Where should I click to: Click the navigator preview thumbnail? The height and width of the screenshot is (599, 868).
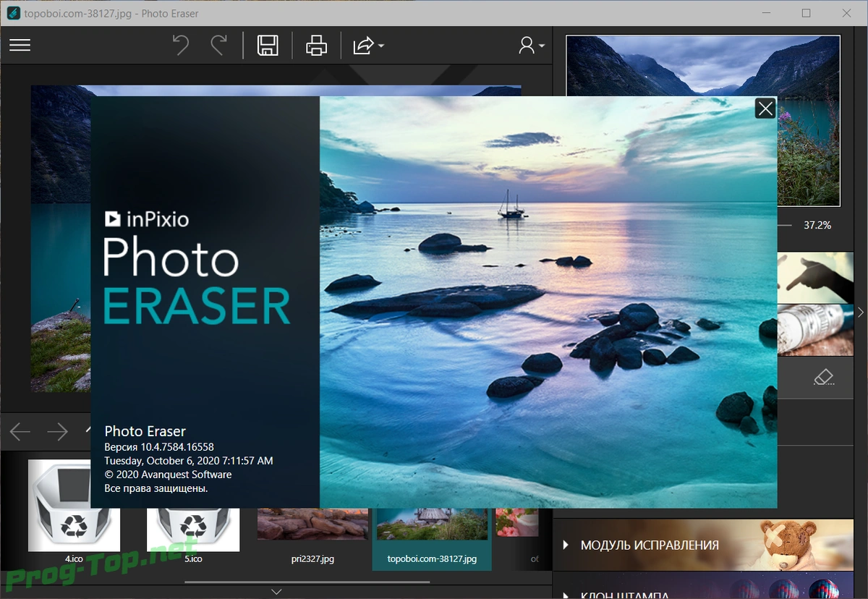[x=703, y=120]
